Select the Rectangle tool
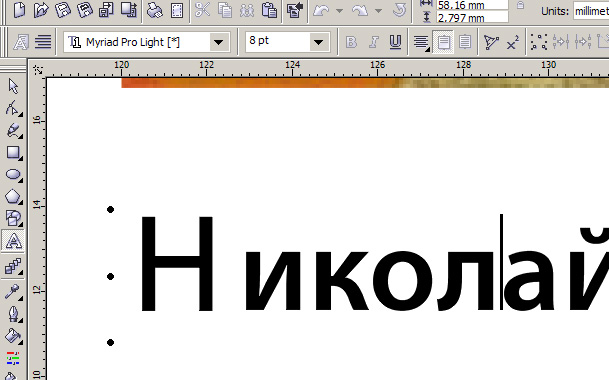 [13, 152]
